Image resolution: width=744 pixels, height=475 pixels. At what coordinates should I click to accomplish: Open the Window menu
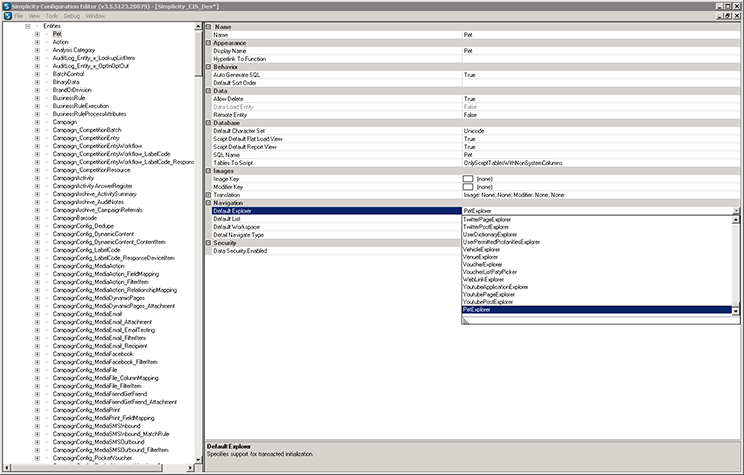click(95, 16)
